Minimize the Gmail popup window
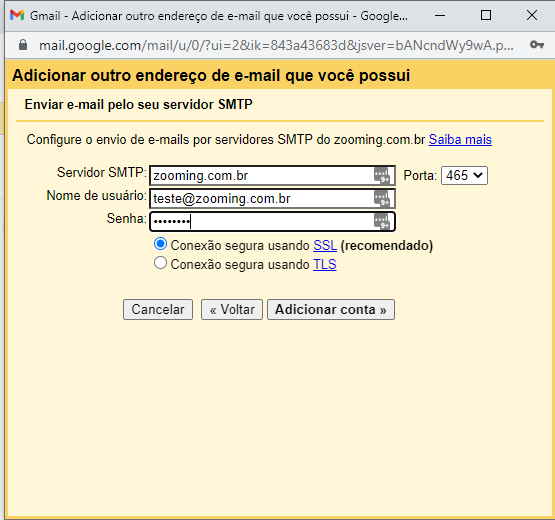This screenshot has height=520, width=555. 440,15
